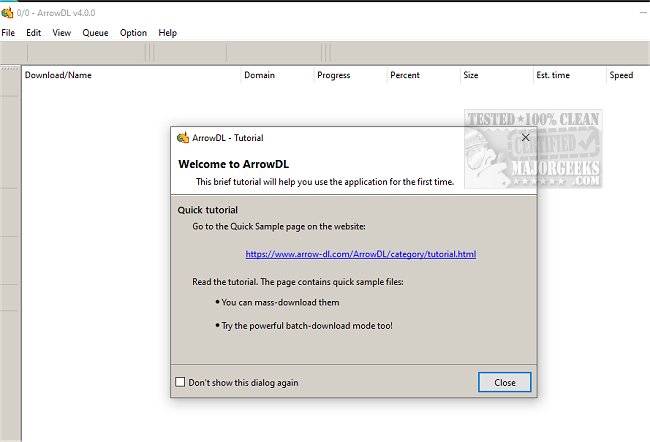Click the 'Welcome to ArrowDL' heading
This screenshot has width=650, height=442.
233,164
